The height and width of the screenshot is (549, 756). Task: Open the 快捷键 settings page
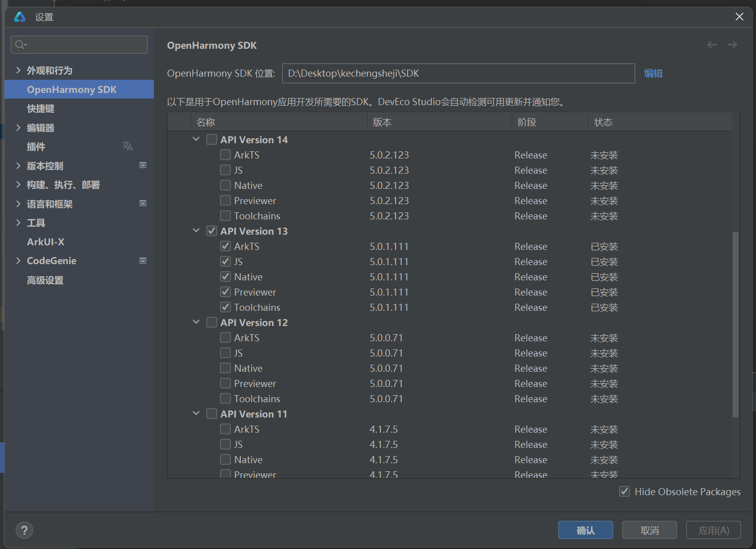(41, 109)
